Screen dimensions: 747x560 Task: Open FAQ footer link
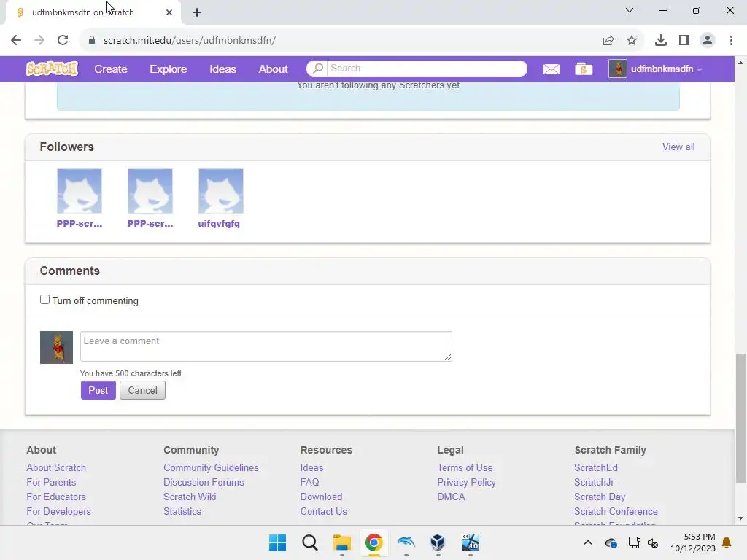coord(309,483)
